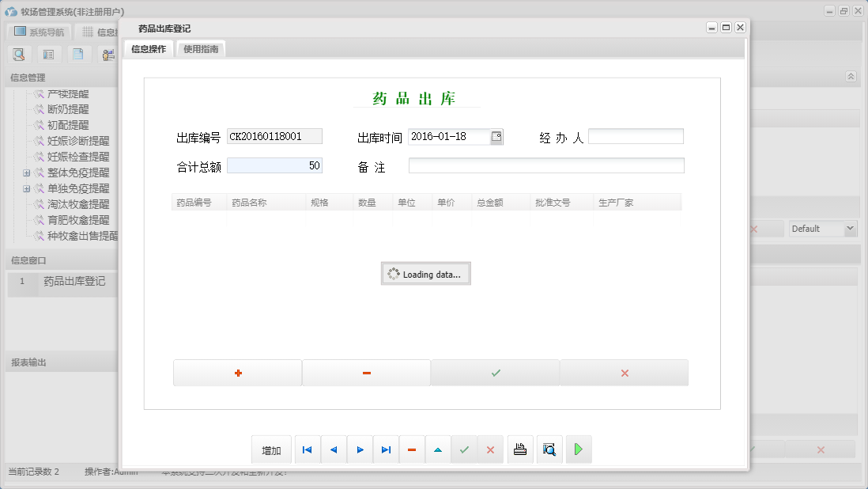Go to last record using navigation icon
868x489 pixels.
coord(386,449)
